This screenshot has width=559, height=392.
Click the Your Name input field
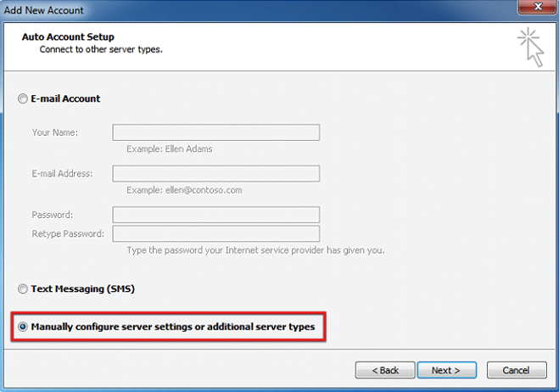pyautogui.click(x=216, y=132)
